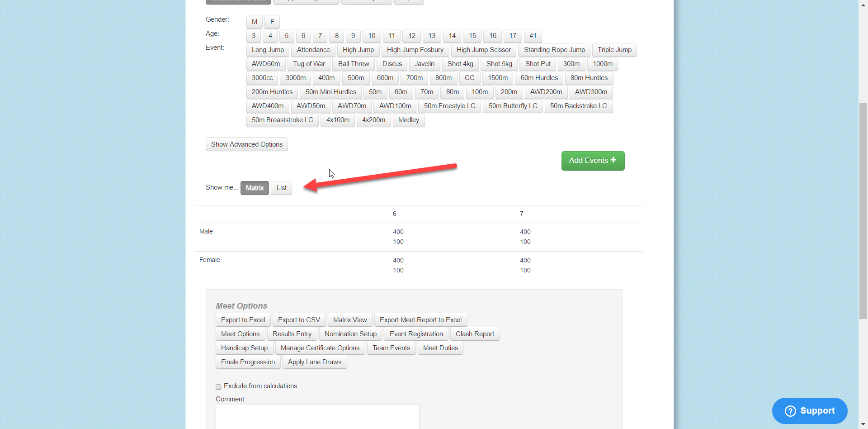Image resolution: width=868 pixels, height=429 pixels.
Task: Select the 100m event button
Action: tap(480, 92)
